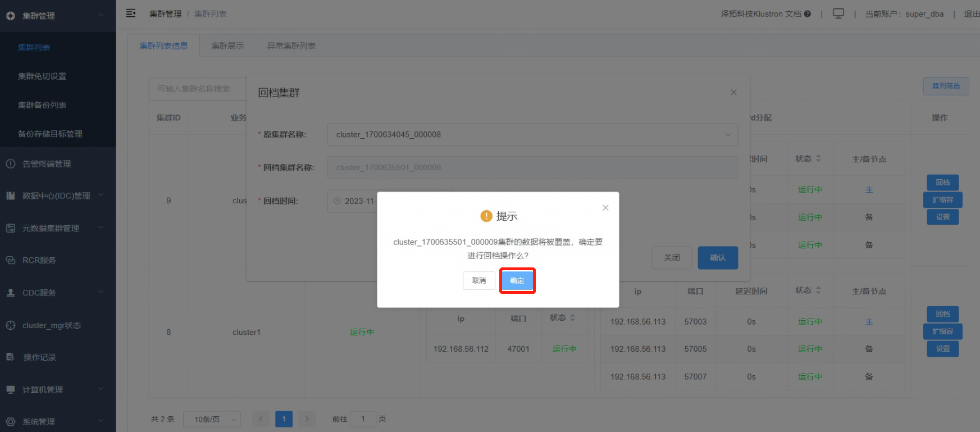The height and width of the screenshot is (432, 980).
Task: Go to previous page arrow
Action: click(261, 419)
